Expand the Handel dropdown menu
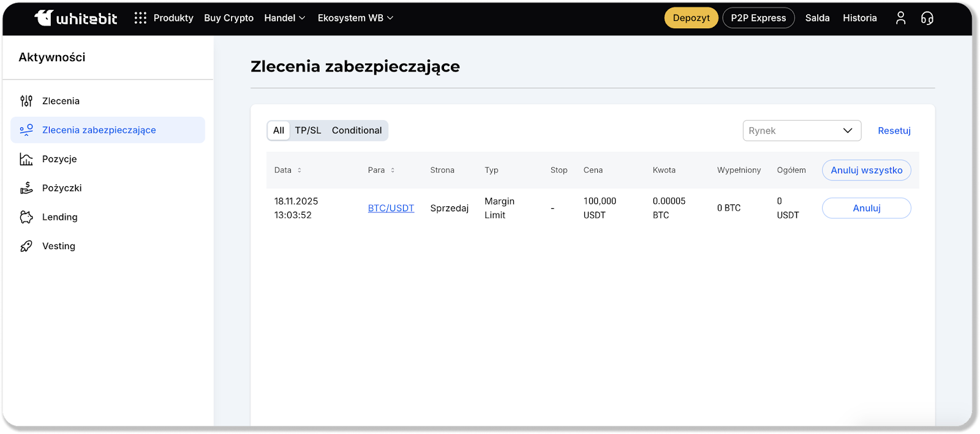Viewport: 980px width, 434px height. pos(285,18)
